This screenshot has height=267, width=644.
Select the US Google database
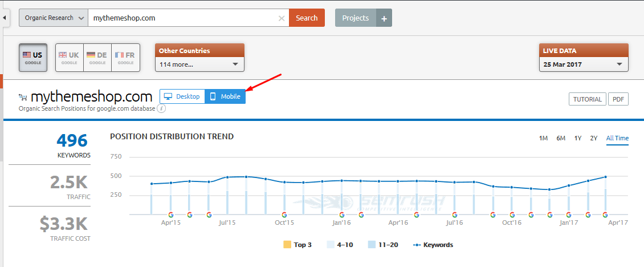point(33,58)
